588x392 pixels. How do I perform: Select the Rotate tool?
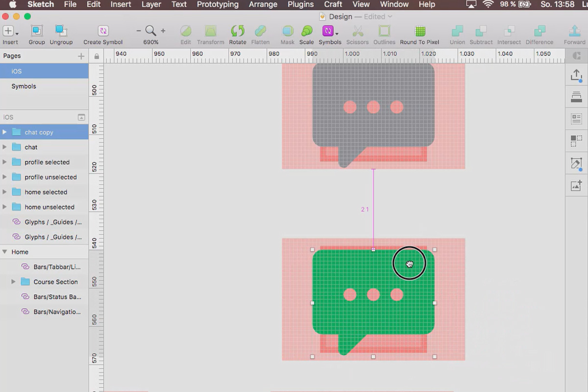[x=238, y=31]
